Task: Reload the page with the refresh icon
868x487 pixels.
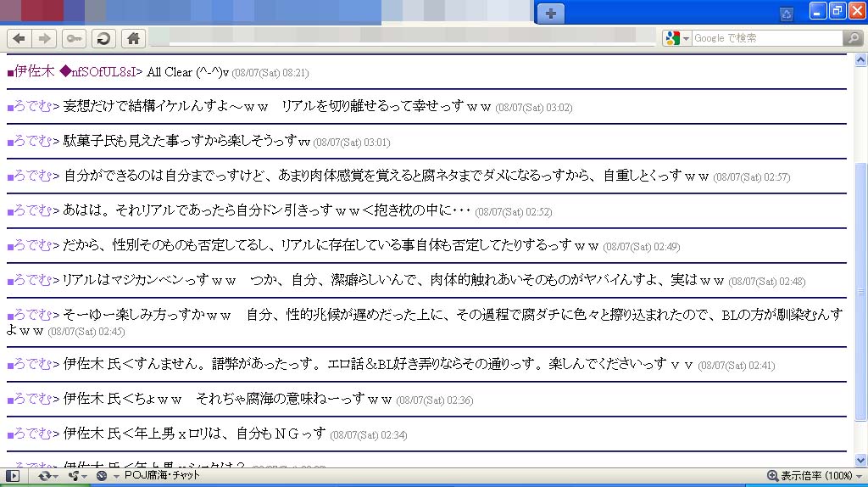Action: 103,38
